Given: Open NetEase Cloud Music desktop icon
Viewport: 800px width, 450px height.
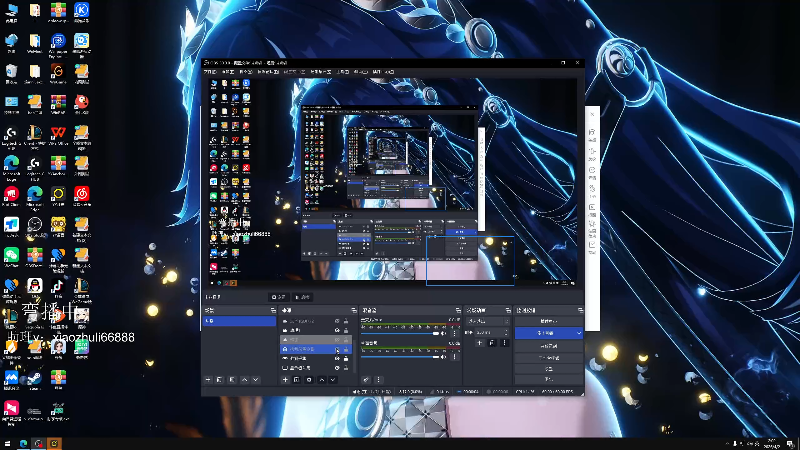Looking at the screenshot, I should coord(82,197).
